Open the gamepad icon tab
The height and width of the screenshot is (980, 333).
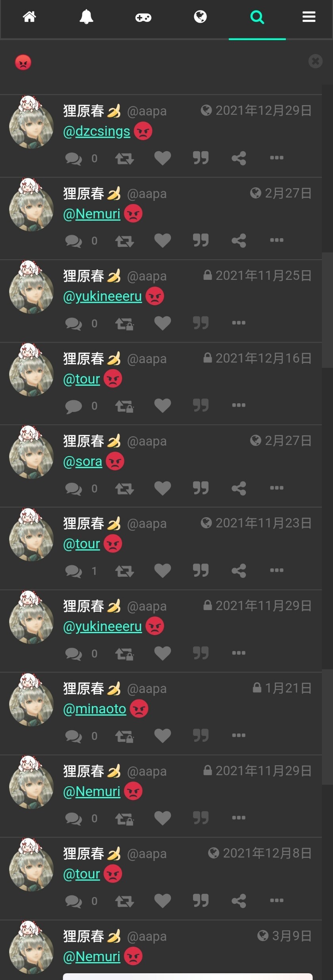coord(143,17)
